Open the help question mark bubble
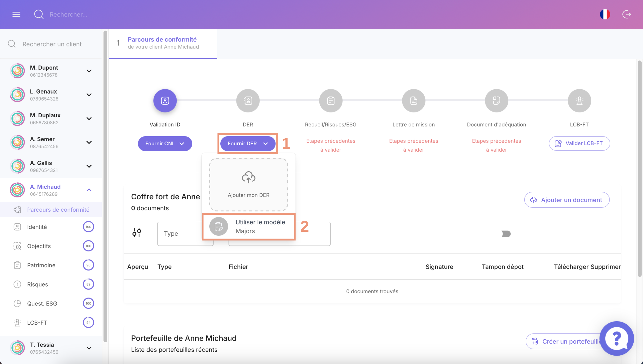 click(x=616, y=338)
